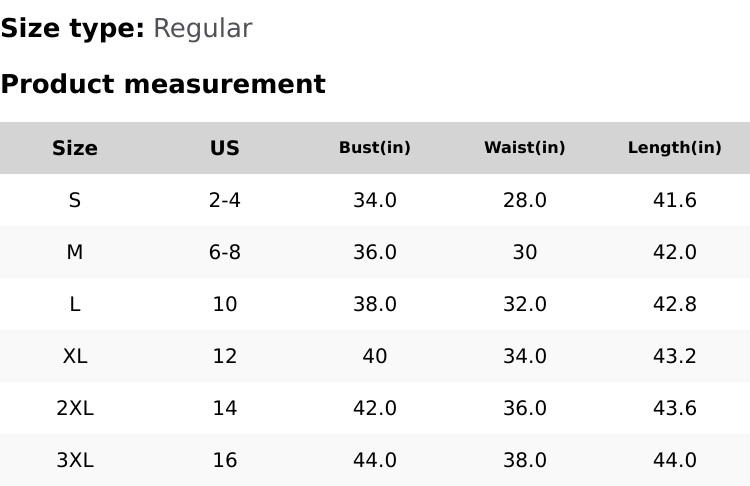Select size S row label
The height and width of the screenshot is (486, 750).
[x=75, y=200]
